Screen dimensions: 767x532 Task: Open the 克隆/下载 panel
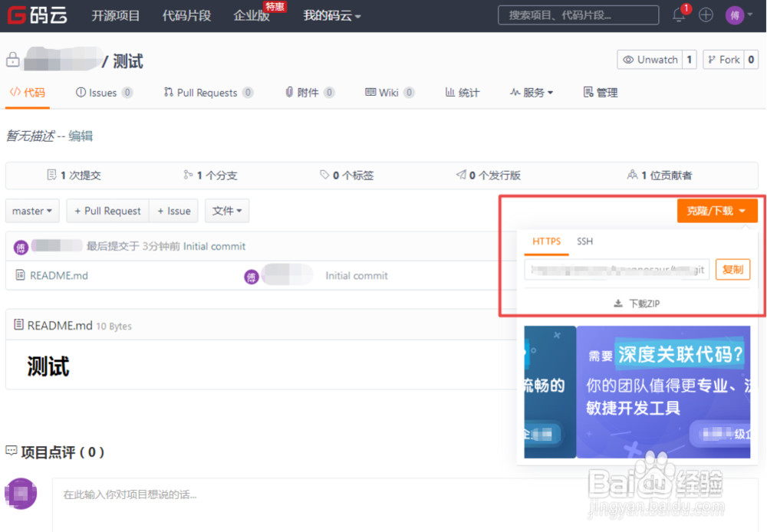717,210
